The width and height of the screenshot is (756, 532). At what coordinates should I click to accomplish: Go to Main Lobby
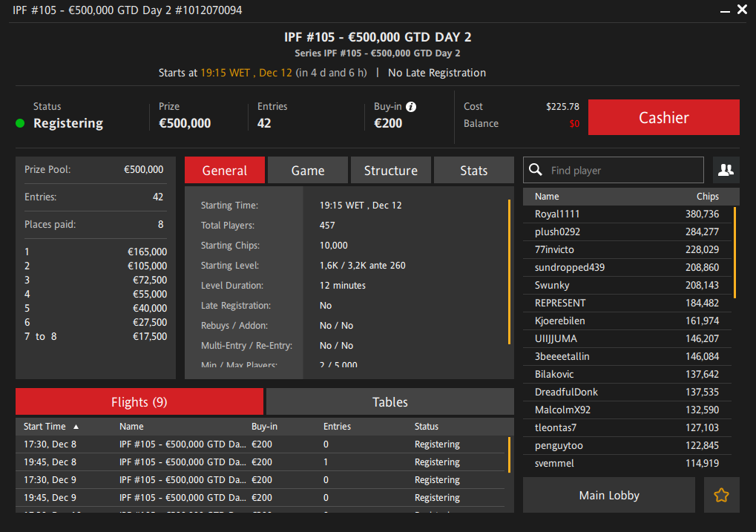point(608,496)
